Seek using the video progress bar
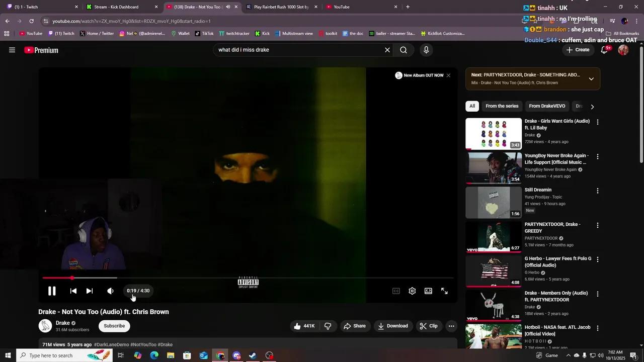 [252, 278]
